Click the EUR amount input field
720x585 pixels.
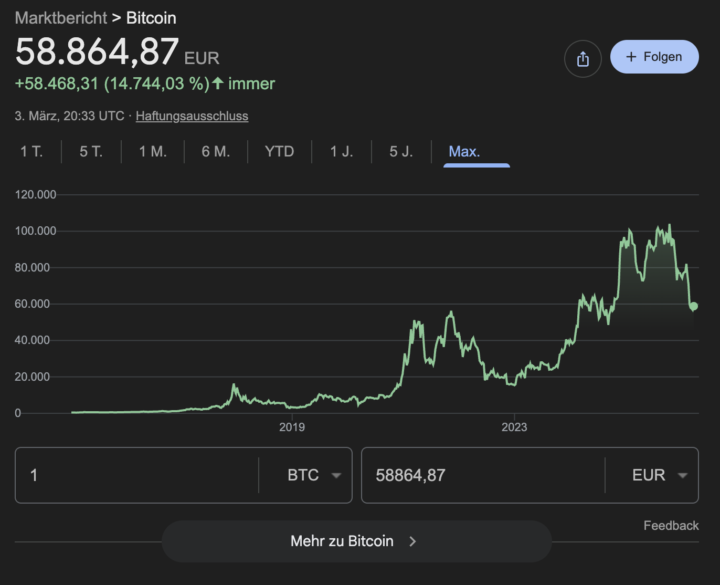[x=482, y=475]
